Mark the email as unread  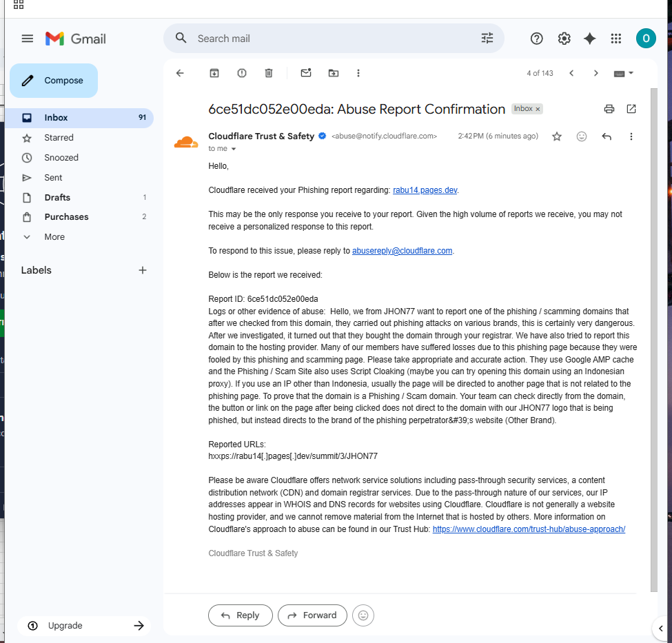[x=306, y=73]
